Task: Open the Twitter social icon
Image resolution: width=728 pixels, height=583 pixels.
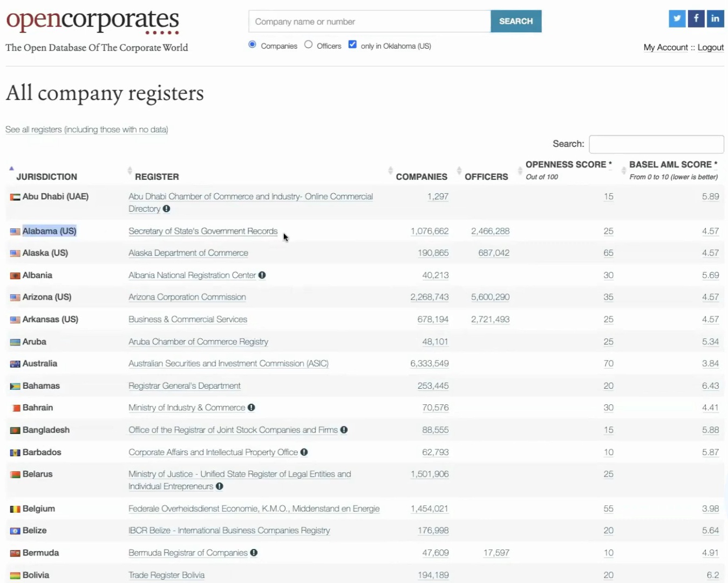Action: point(677,18)
